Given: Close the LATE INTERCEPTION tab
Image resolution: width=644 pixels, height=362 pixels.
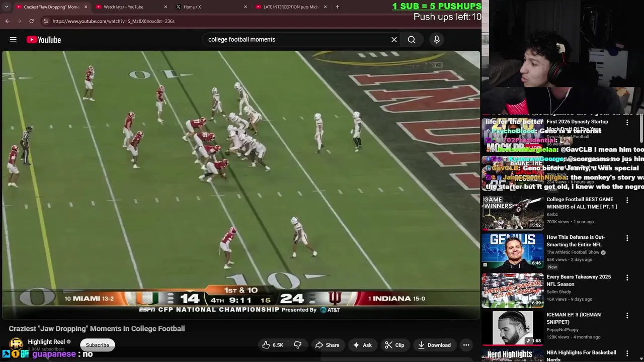Looking at the screenshot, I should pos(326,7).
